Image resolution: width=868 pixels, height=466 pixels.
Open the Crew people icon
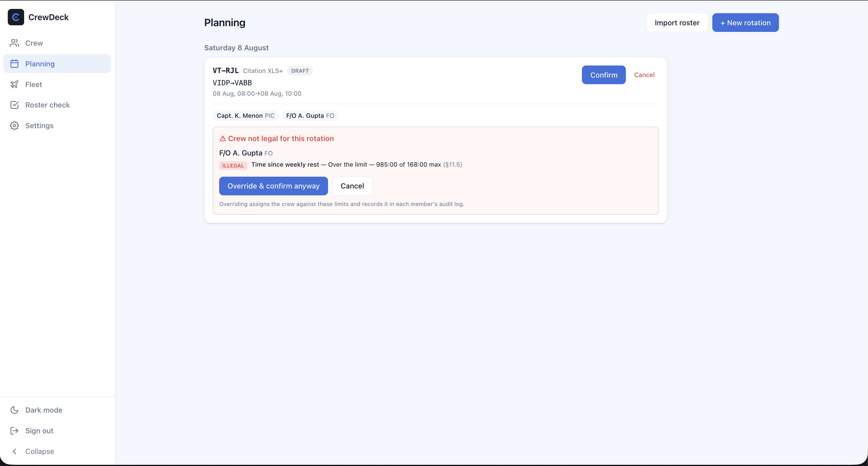pos(14,43)
